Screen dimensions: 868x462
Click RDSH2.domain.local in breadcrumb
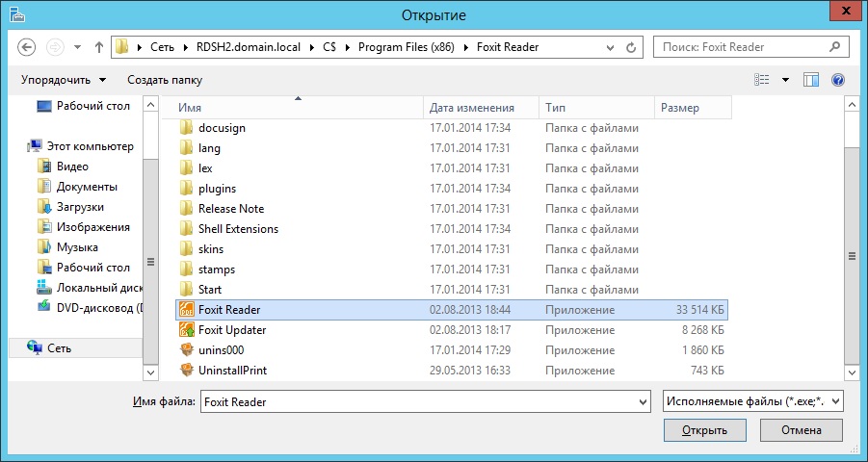click(249, 47)
